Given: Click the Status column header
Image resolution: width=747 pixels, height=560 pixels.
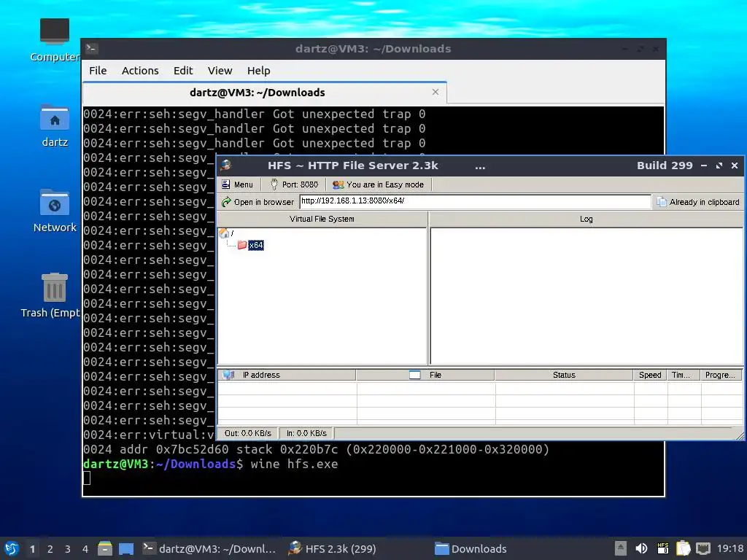Looking at the screenshot, I should [564, 375].
